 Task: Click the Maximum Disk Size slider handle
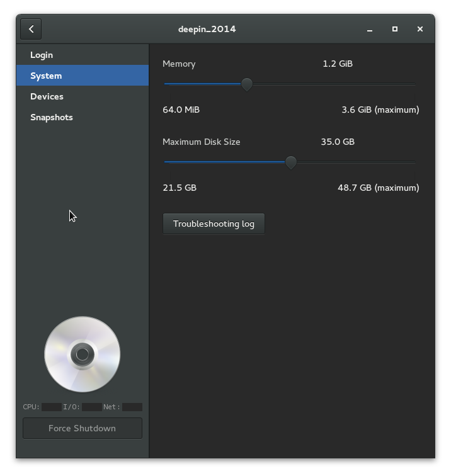tap(290, 162)
